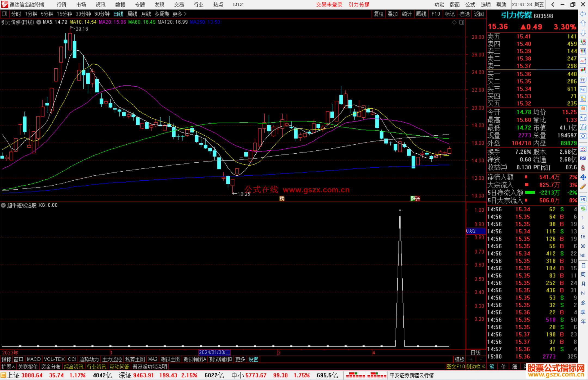Click the candlestick chart icon in sidebar
Image resolution: width=588 pixels, height=380 pixels.
click(x=583, y=70)
